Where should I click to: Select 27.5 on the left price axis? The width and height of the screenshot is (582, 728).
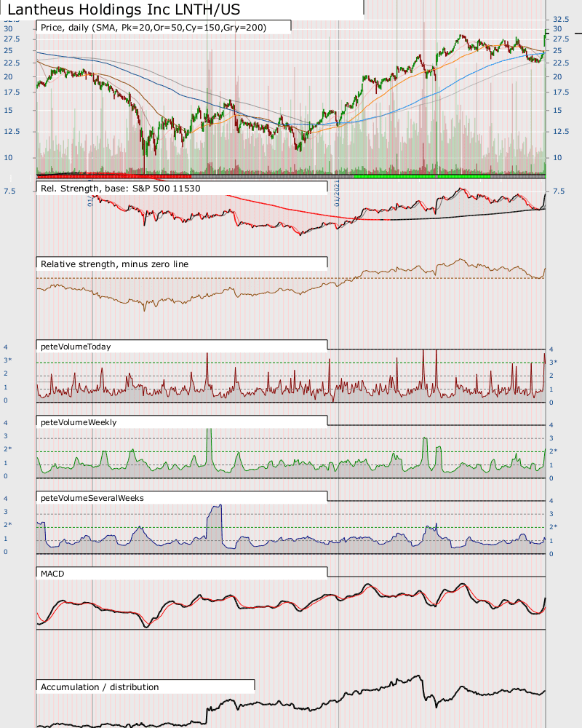pos(12,39)
